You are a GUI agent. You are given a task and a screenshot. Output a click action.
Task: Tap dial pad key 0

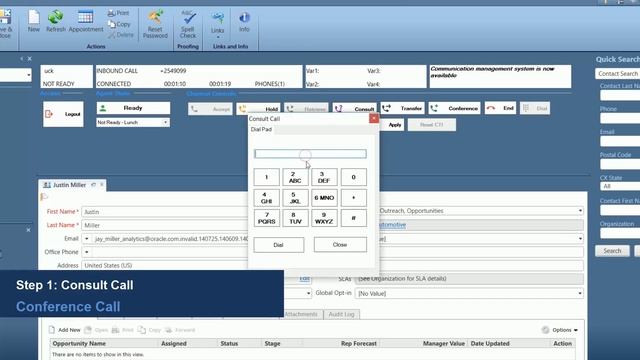[x=353, y=177]
